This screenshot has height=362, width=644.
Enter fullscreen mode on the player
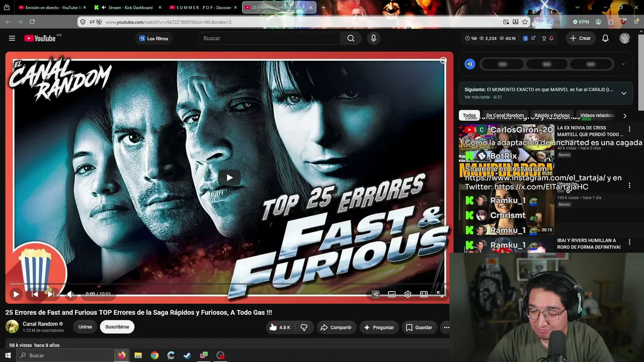[x=440, y=294]
